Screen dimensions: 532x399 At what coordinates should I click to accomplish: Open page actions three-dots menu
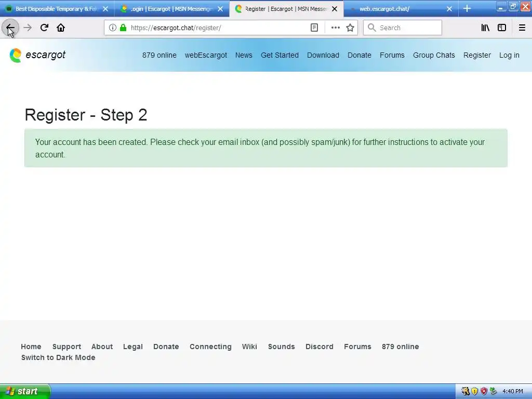pyautogui.click(x=335, y=28)
